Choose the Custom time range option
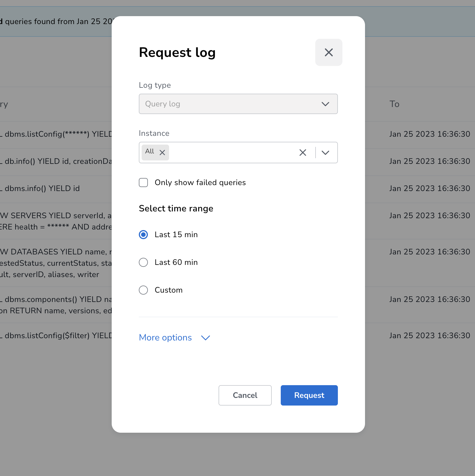Screen dimensions: 475x476 click(143, 290)
